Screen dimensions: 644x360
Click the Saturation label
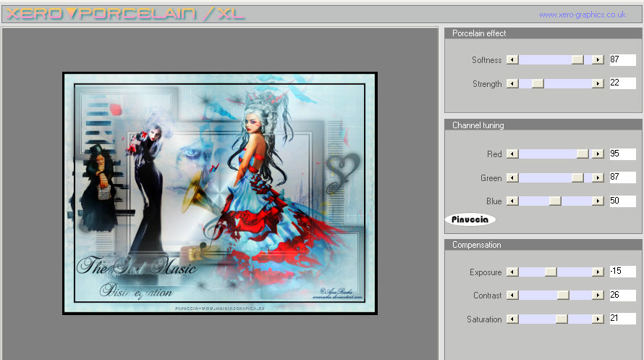484,319
